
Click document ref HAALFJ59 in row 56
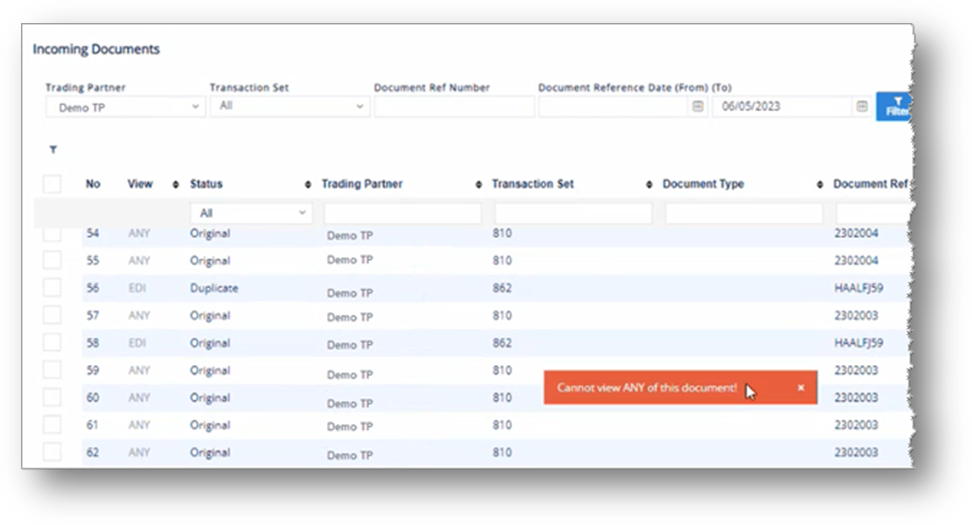click(859, 288)
